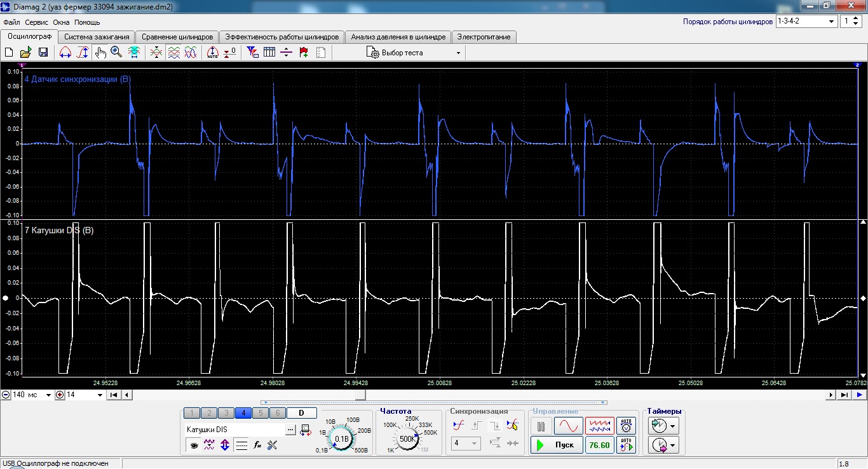
Task: Open the cylinder number dropdown showing 1
Action: pos(851,21)
